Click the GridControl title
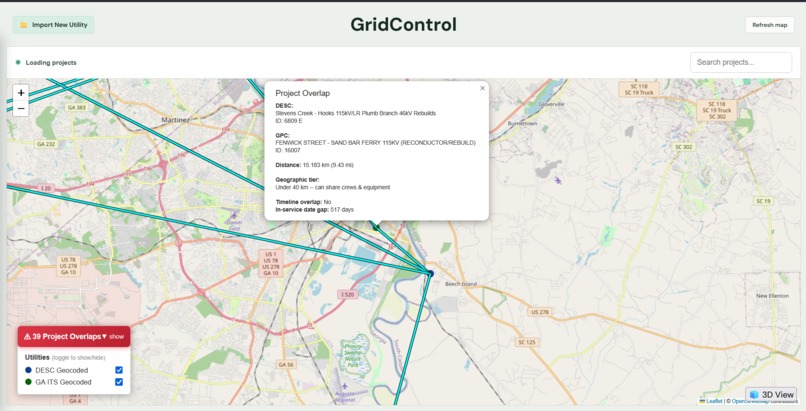 pos(404,25)
